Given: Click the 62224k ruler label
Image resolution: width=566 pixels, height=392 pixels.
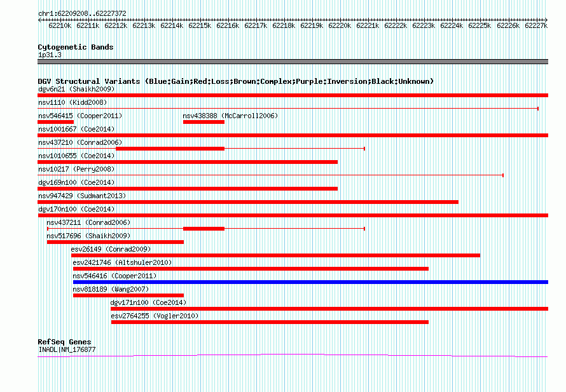Looking at the screenshot, I should (452, 26).
